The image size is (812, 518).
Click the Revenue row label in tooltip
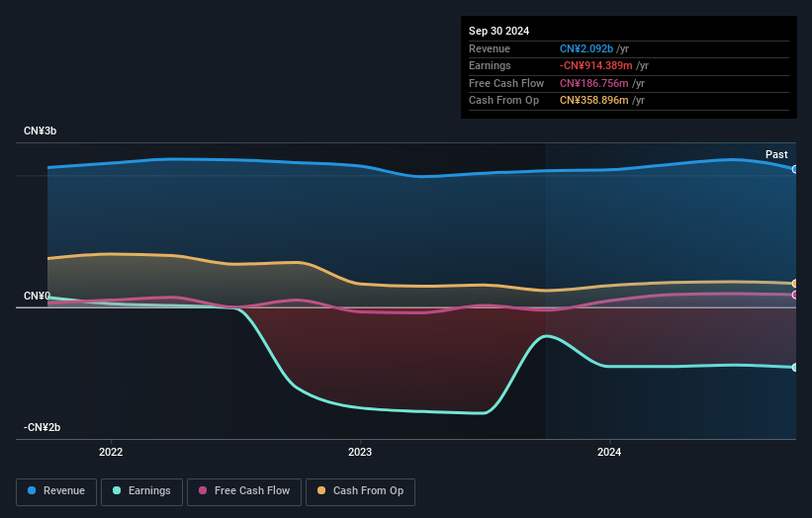click(490, 48)
